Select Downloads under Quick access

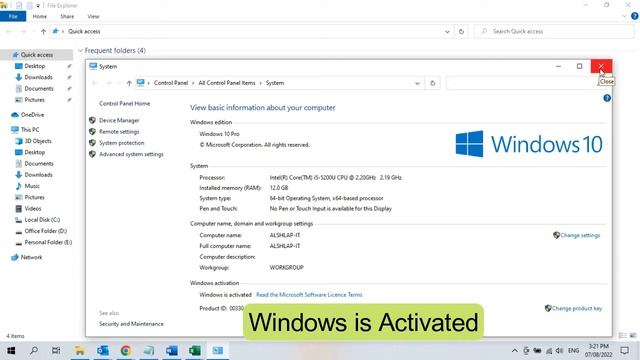(38, 77)
